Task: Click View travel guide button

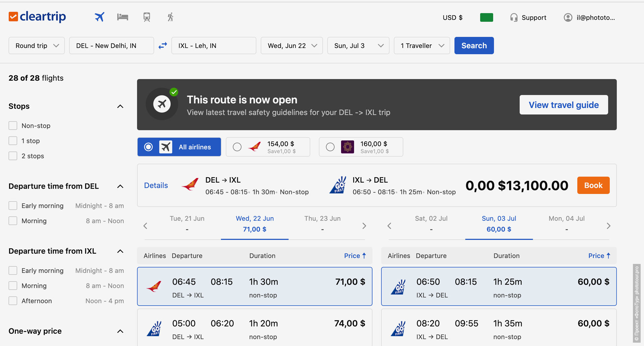Action: (563, 105)
